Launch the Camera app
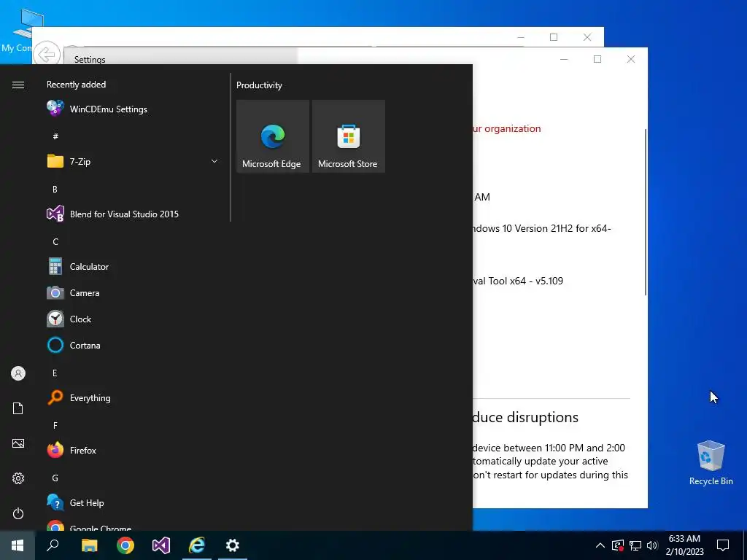This screenshot has height=560, width=747. [133, 293]
